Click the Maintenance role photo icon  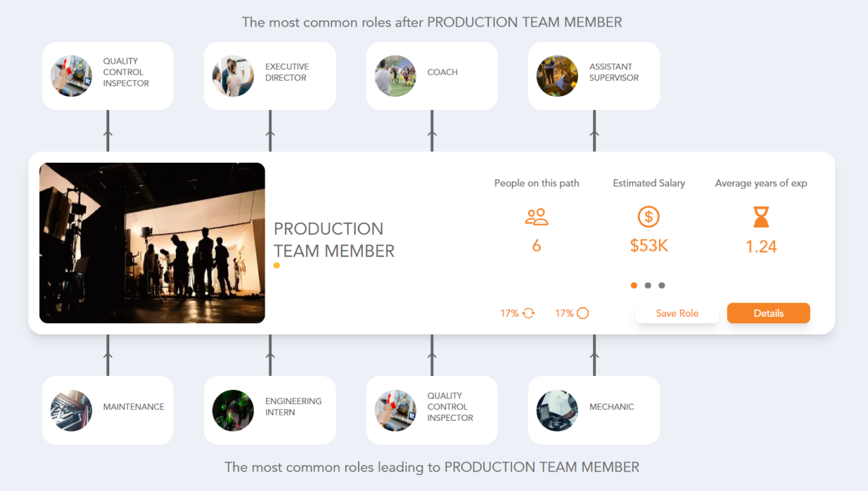click(x=71, y=410)
